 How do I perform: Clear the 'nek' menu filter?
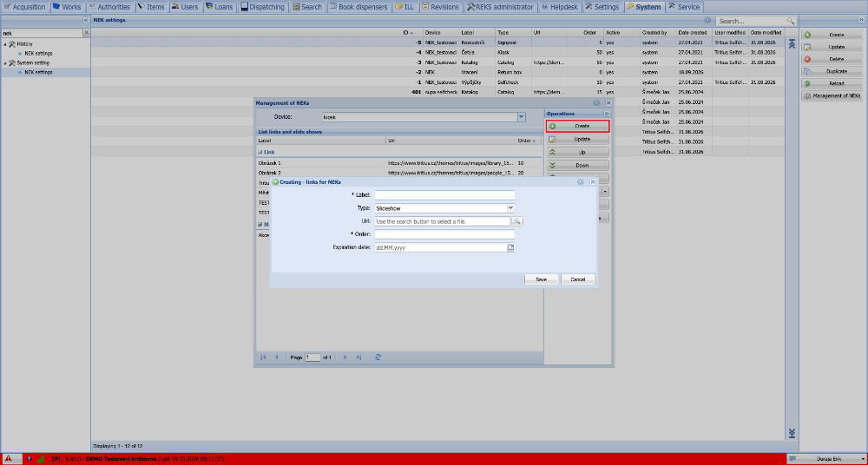click(x=86, y=33)
